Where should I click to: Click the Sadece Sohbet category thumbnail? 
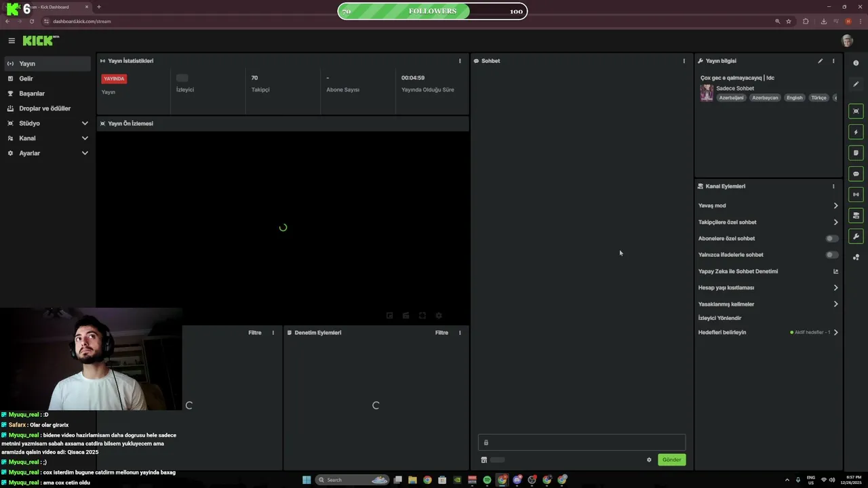[707, 93]
